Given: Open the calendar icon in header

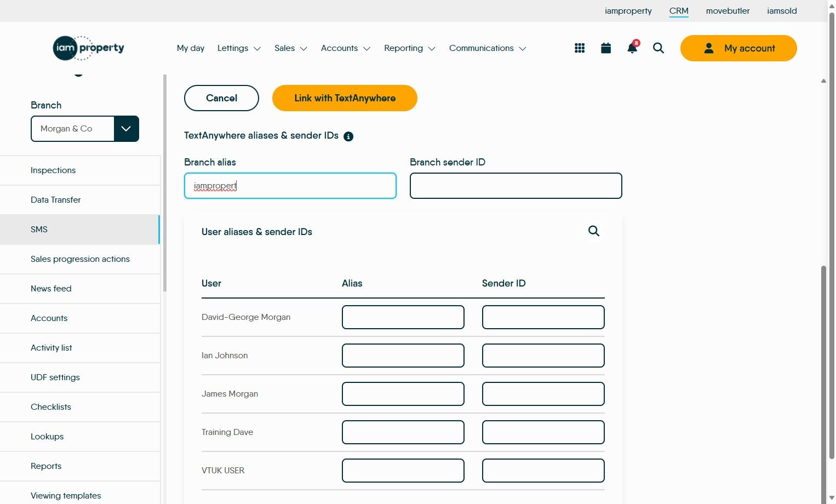Looking at the screenshot, I should tap(606, 48).
